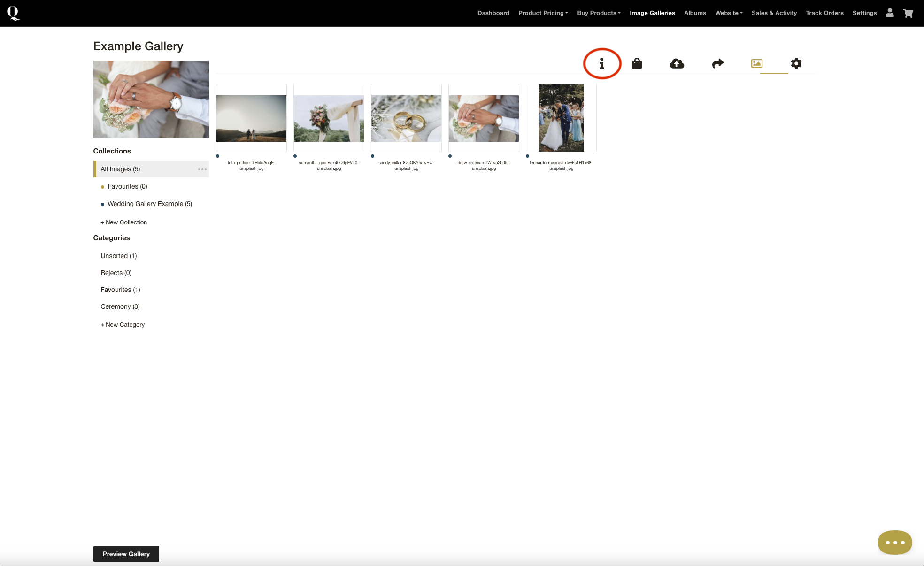924x566 pixels.
Task: Click the Preview Gallery button
Action: (126, 554)
